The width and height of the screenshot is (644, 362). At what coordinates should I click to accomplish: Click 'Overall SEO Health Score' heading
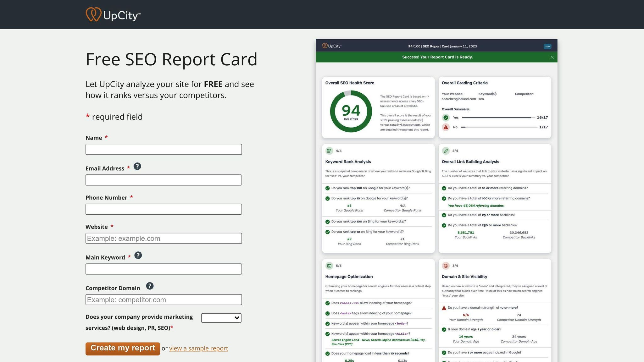coord(350,83)
